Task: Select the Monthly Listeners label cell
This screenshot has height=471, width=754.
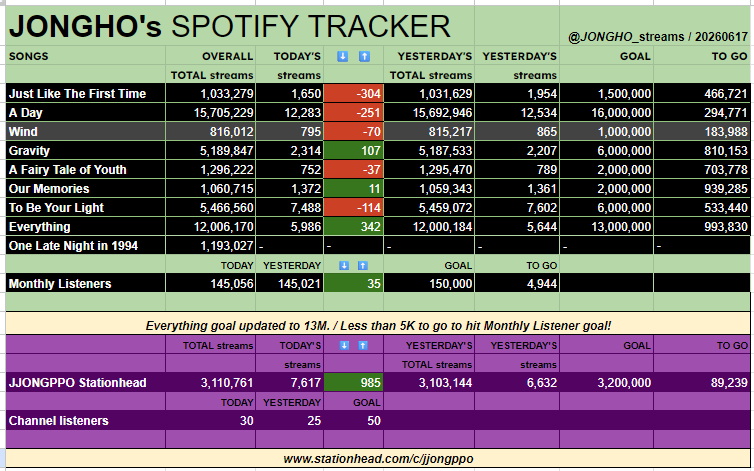Action: coord(86,283)
